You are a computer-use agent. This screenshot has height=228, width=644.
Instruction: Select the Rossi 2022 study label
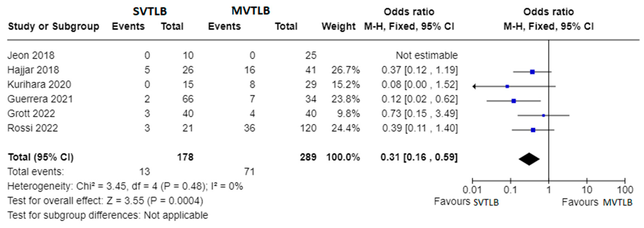[x=32, y=128]
